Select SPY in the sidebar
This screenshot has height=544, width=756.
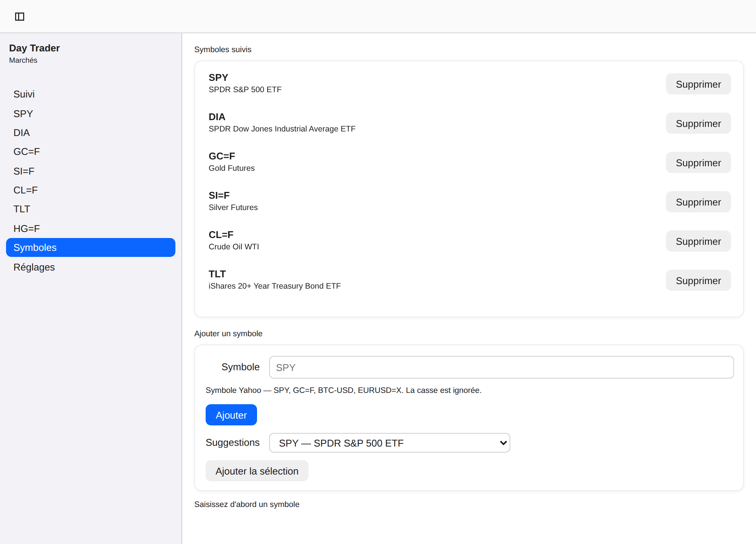[91, 114]
